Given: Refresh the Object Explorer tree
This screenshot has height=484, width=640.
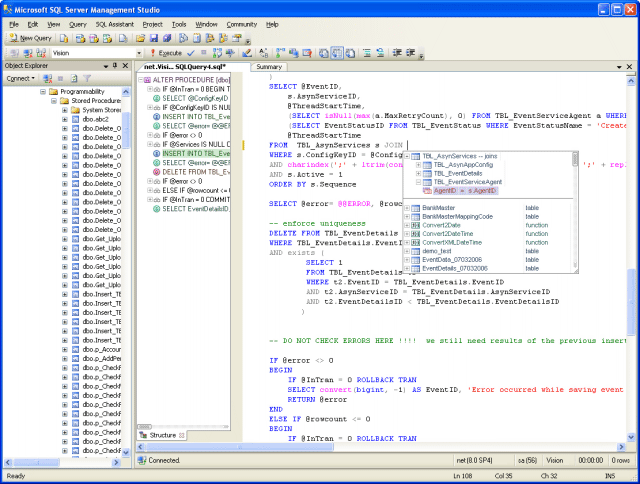Looking at the screenshot, I should (74, 78).
